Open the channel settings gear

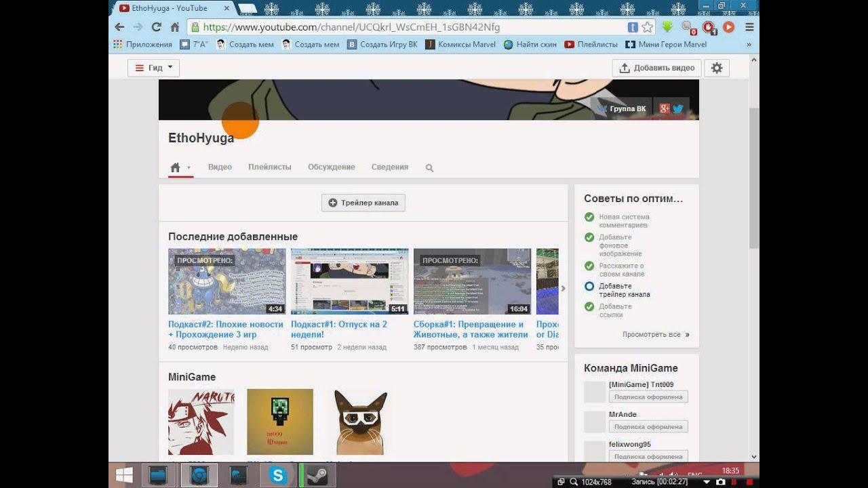(717, 68)
